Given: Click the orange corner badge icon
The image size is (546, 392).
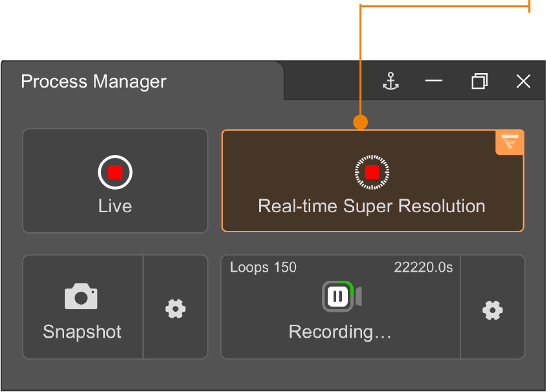Looking at the screenshot, I should (x=510, y=142).
